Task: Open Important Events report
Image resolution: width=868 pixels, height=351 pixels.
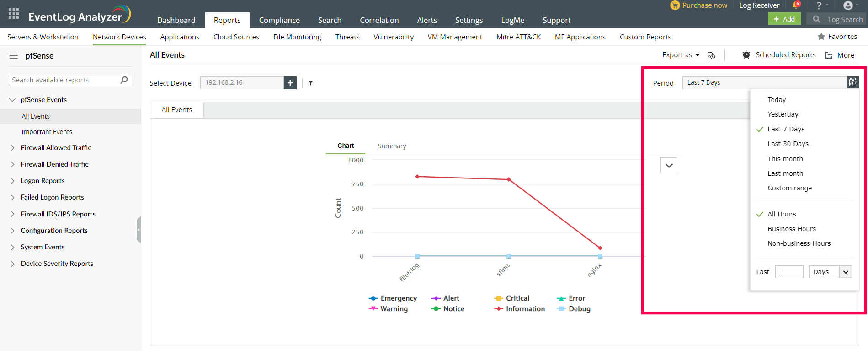Action: pyautogui.click(x=47, y=132)
